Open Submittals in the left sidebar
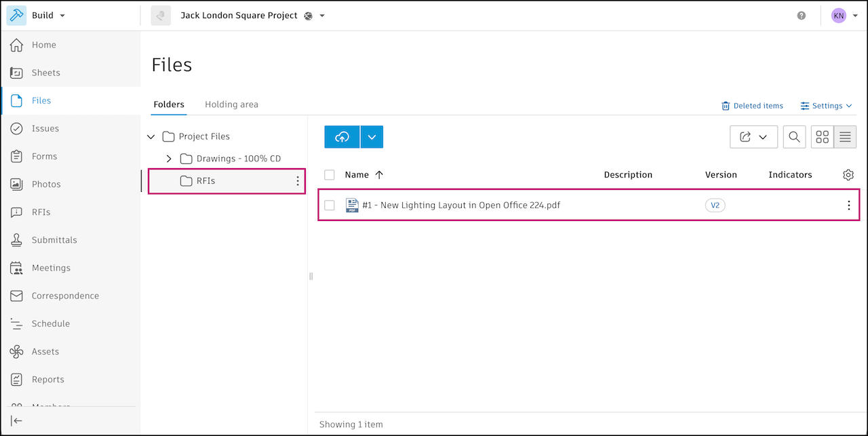Image resolution: width=868 pixels, height=436 pixels. 54,240
